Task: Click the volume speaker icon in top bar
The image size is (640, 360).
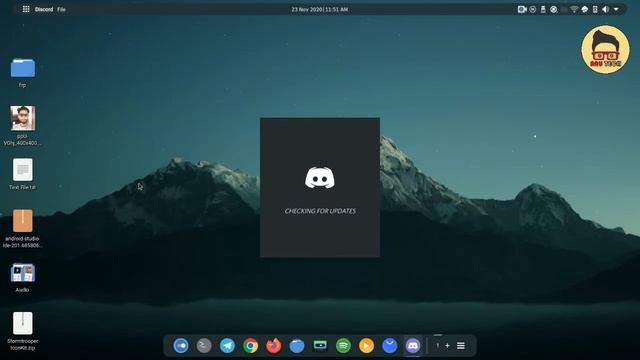Action: tap(605, 9)
